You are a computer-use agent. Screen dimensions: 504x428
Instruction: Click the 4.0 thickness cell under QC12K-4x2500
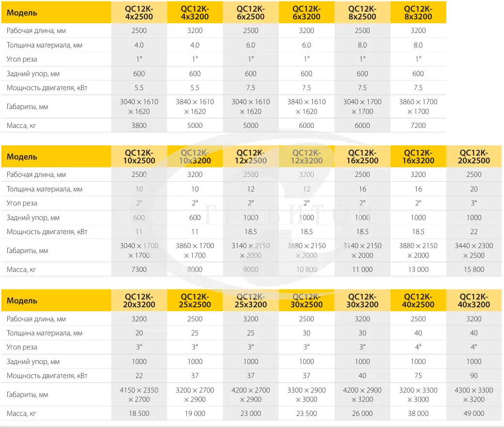point(139,45)
